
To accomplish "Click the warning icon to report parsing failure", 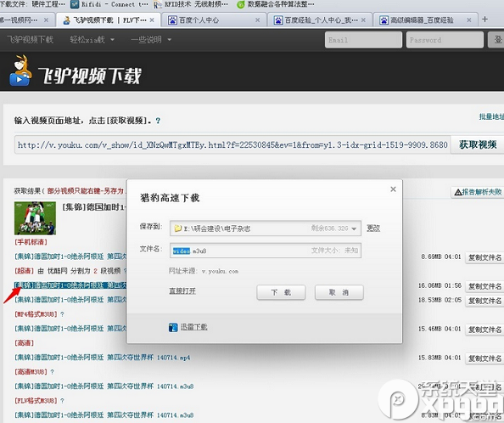I will point(458,192).
